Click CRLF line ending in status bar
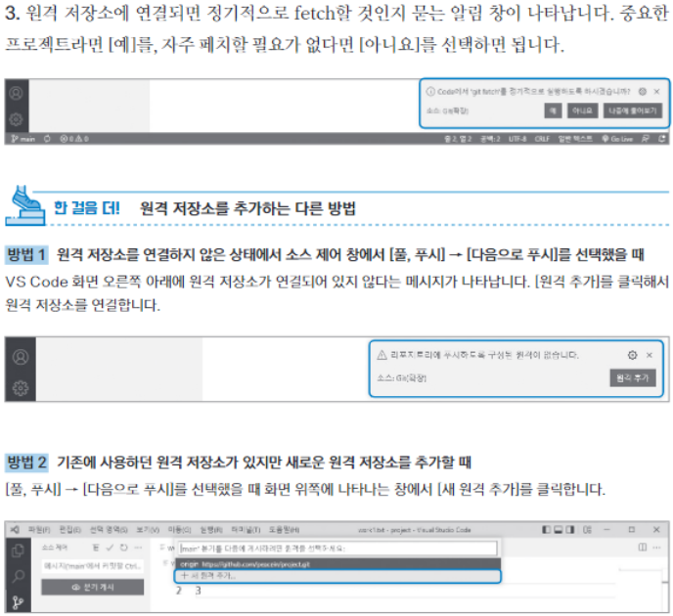The image size is (673, 616). (542, 139)
